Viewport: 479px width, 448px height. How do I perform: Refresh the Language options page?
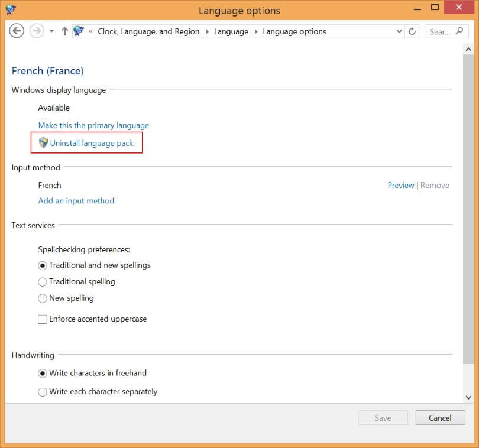(412, 31)
